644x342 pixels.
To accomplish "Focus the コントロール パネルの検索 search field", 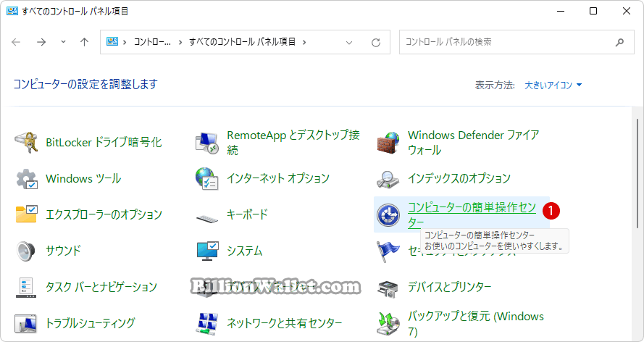I will [517, 42].
